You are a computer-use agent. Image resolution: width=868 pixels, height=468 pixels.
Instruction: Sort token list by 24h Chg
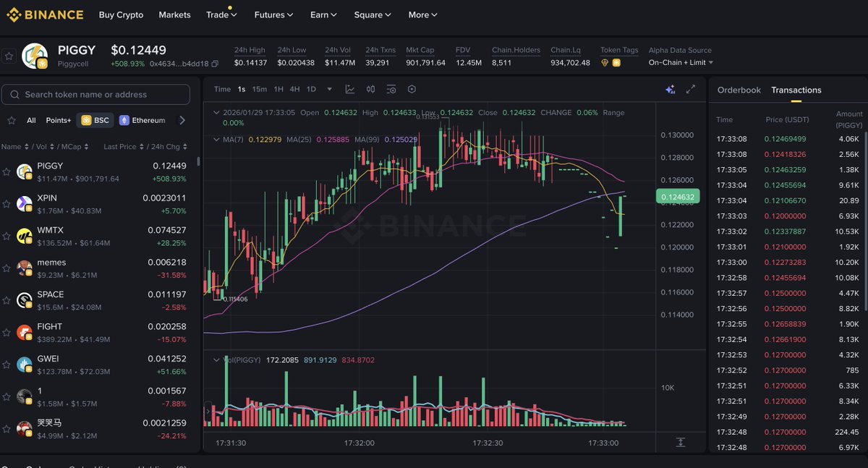coord(168,146)
